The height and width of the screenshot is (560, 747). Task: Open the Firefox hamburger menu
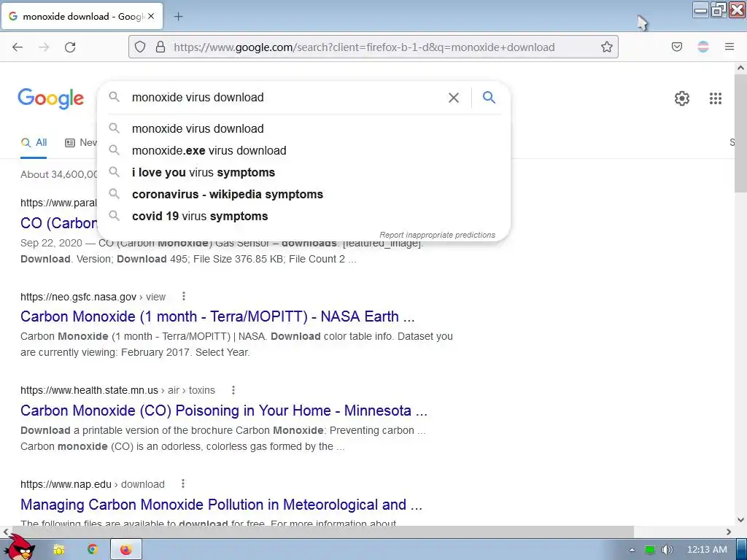point(729,47)
